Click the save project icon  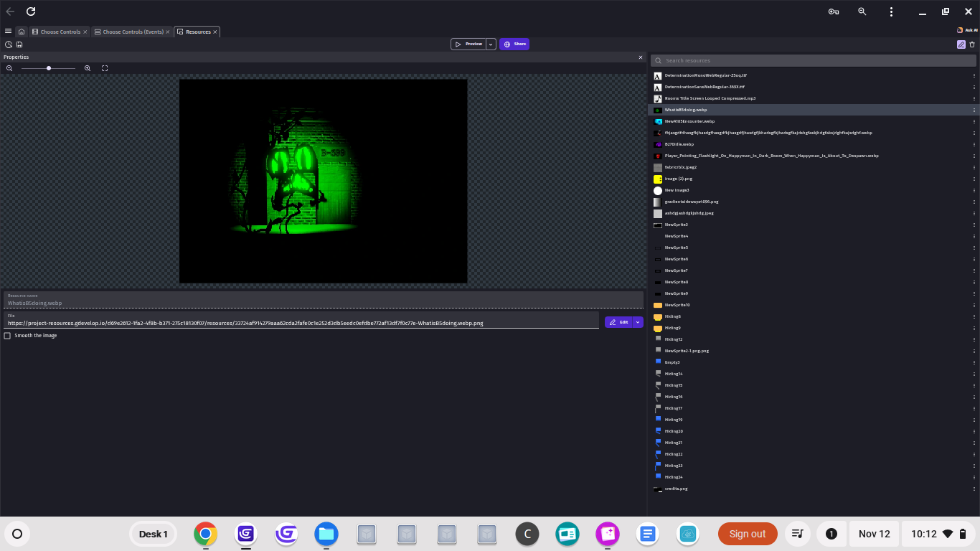click(19, 44)
